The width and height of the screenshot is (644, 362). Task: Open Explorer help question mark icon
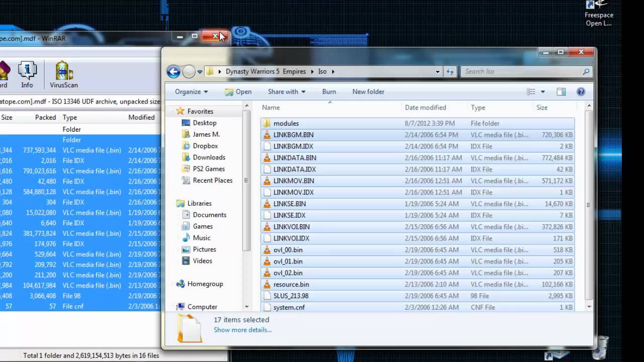tap(581, 92)
